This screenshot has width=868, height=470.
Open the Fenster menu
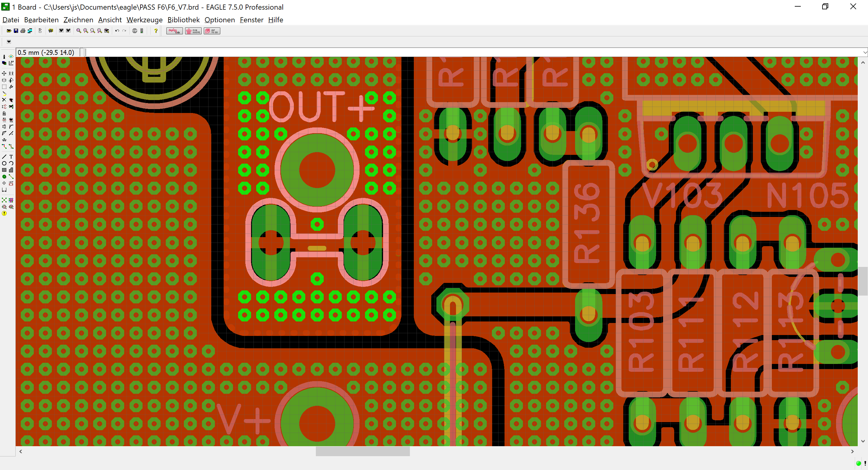[x=251, y=20]
